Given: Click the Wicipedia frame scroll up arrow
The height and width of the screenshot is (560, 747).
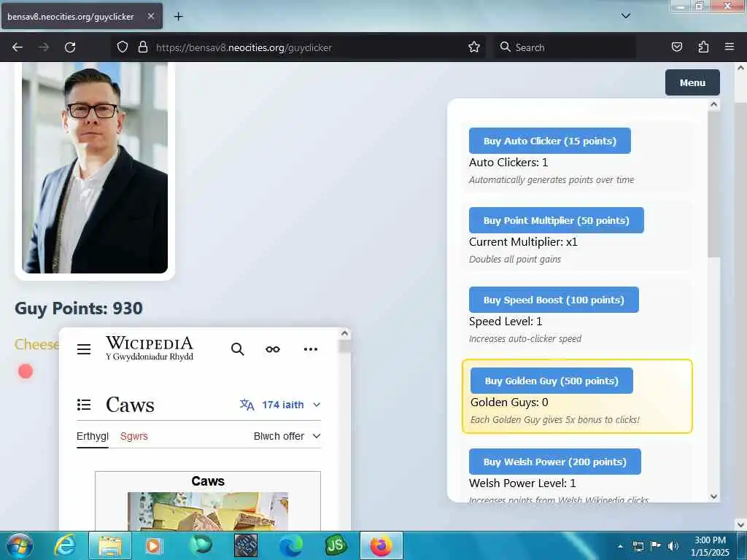Looking at the screenshot, I should 344,333.
